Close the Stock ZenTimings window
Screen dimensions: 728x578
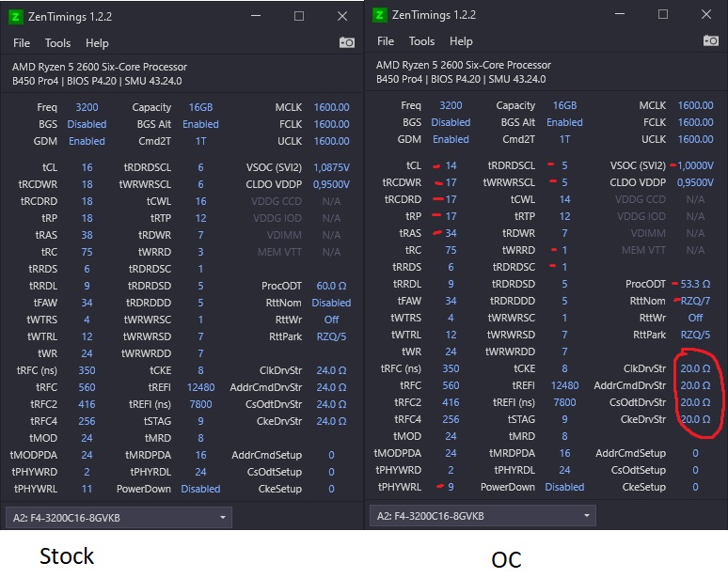tap(342, 16)
